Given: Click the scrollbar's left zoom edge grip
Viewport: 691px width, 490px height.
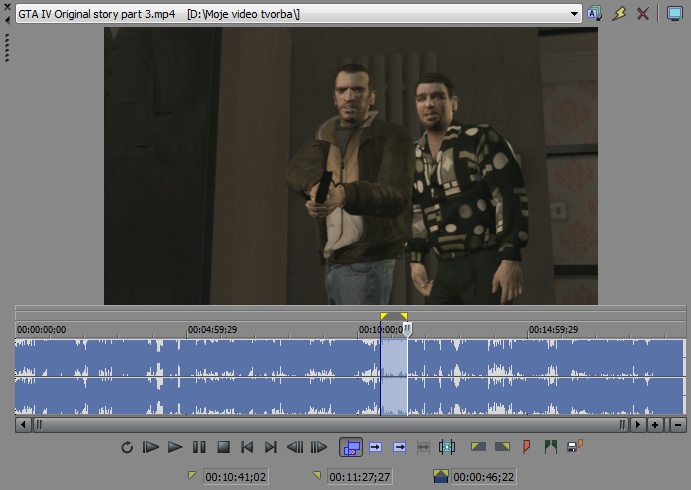Looking at the screenshot, I should pos(39,425).
